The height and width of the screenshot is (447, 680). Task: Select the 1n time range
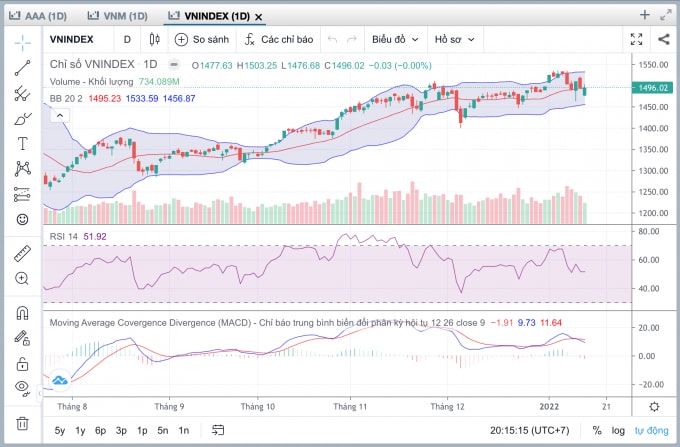[183, 431]
